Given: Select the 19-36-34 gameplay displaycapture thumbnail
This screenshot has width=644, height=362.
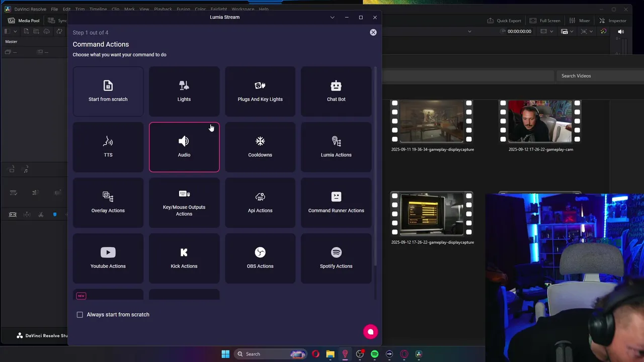Looking at the screenshot, I should pos(432,121).
